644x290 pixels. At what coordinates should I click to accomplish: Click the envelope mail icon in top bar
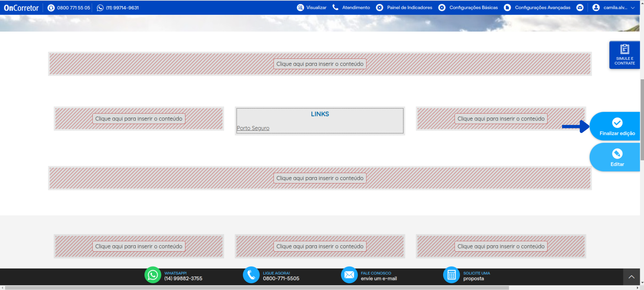pos(580,8)
